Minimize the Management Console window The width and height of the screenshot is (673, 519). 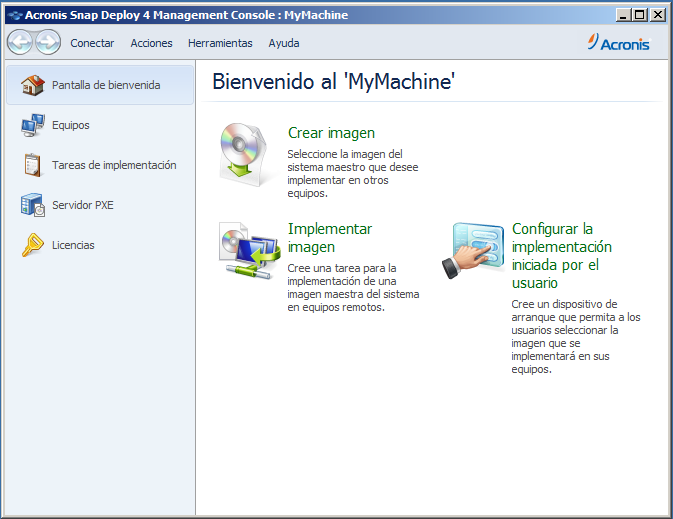point(623,15)
